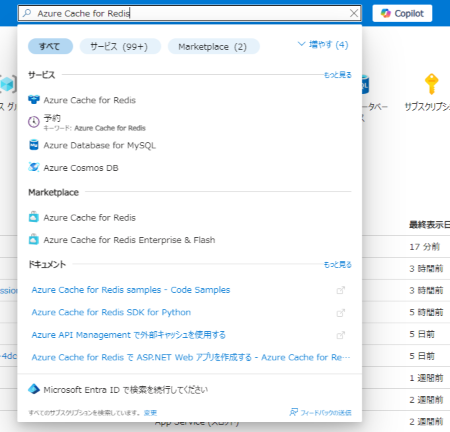This screenshot has height=432, width=450.
Task: Click external link icon for API Management doc
Action: pos(340,335)
